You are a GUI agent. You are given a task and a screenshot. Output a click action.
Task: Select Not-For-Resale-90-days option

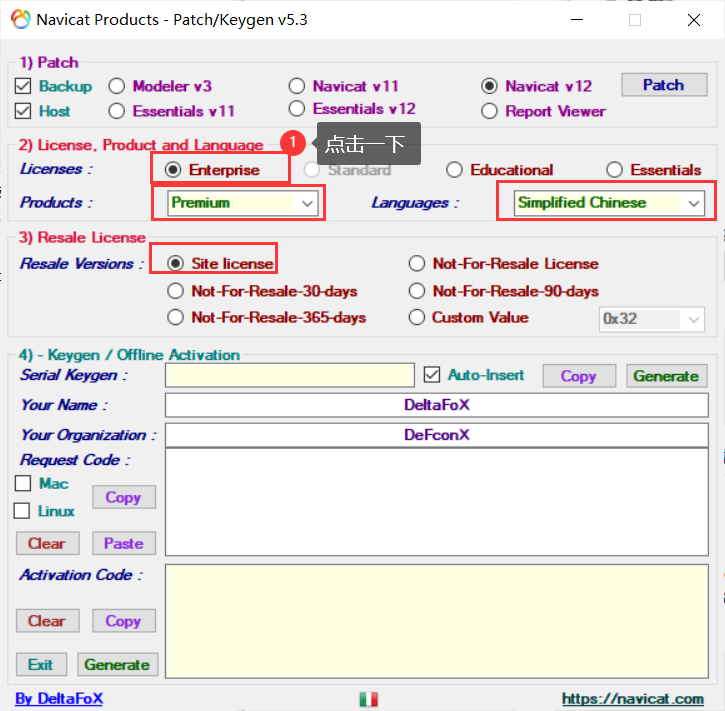[x=417, y=291]
